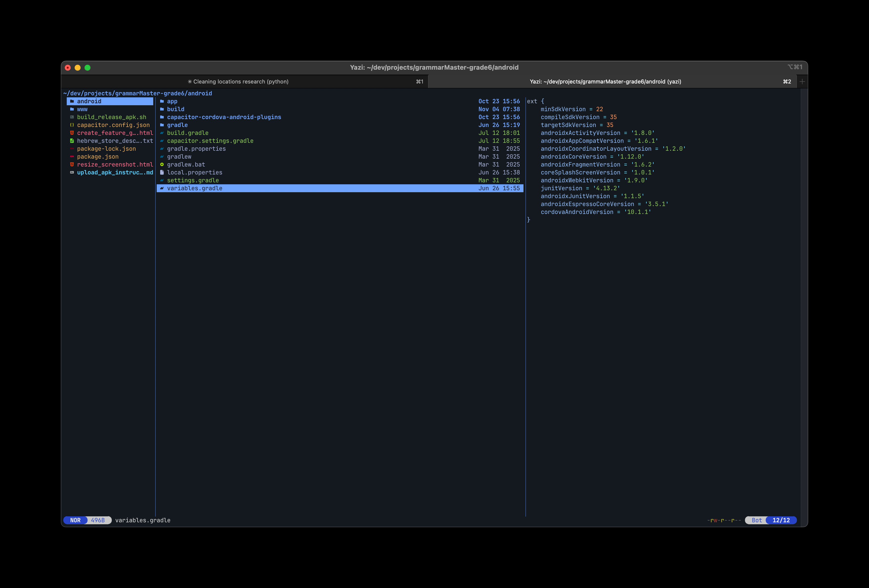Image resolution: width=869 pixels, height=588 pixels.
Task: Select package-lock.json in parent pane
Action: [106, 149]
